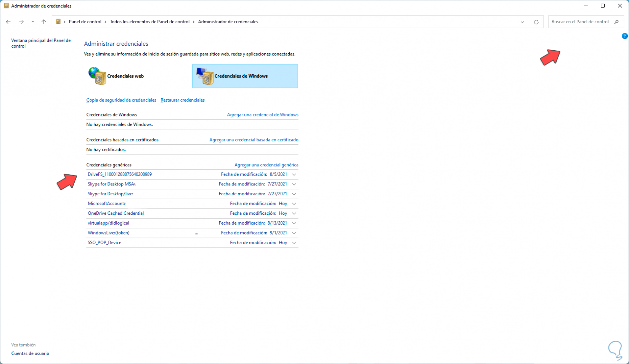This screenshot has height=364, width=629.
Task: Expand the WindowsLive:(token) chevron
Action: click(294, 233)
